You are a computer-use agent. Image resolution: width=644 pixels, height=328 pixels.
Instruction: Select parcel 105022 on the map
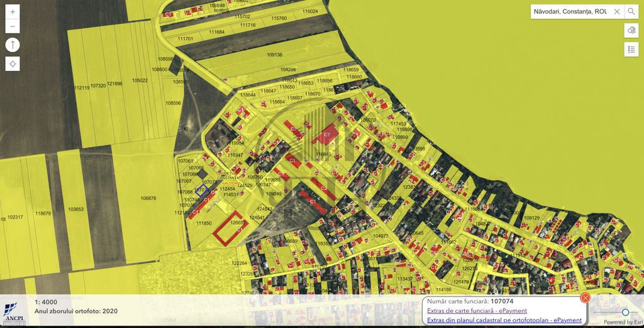(140, 81)
